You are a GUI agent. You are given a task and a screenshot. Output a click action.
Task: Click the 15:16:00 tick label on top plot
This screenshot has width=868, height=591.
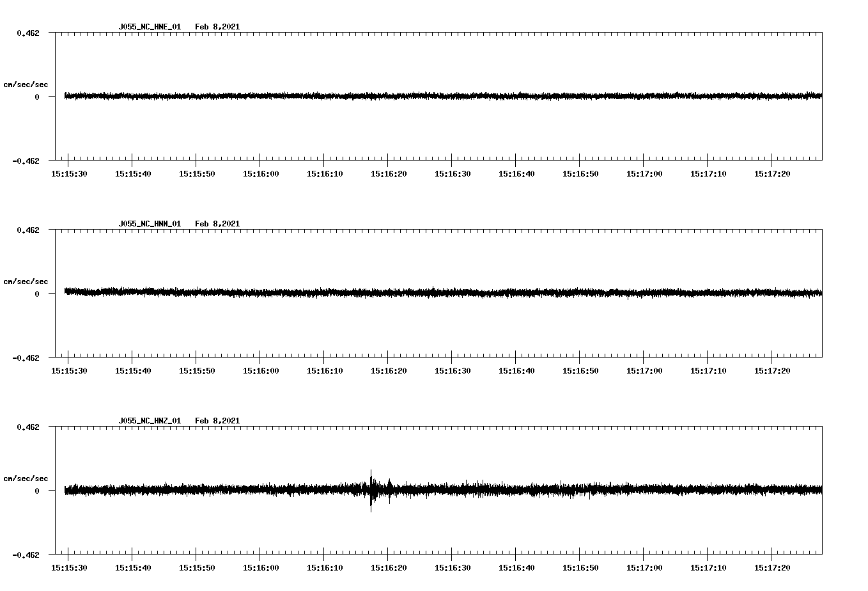pyautogui.click(x=261, y=173)
